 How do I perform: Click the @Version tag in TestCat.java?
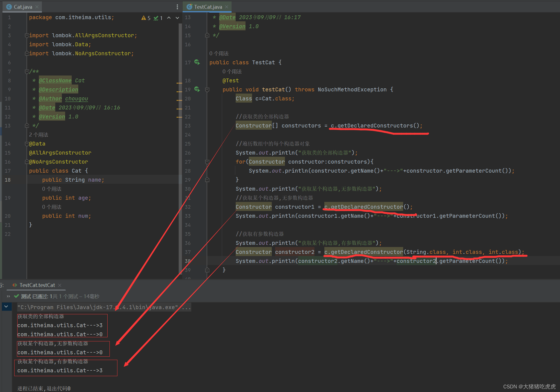(x=232, y=26)
